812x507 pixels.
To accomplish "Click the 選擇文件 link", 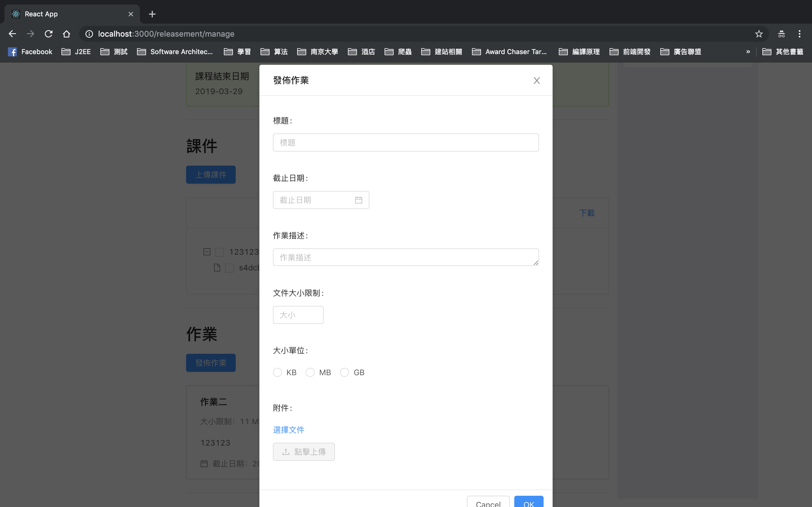I will [288, 430].
